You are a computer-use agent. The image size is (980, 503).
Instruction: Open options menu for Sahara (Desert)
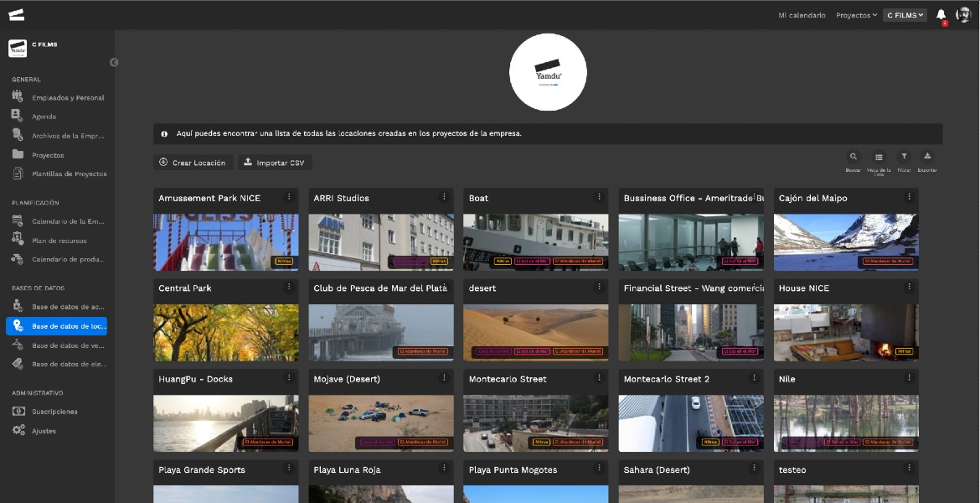[x=754, y=469]
